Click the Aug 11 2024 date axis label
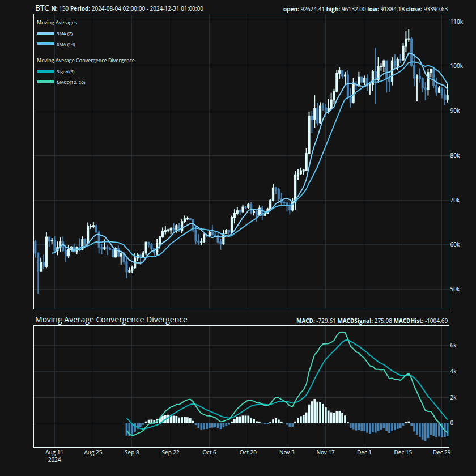Screen dimensions: 476x476 pos(54,456)
